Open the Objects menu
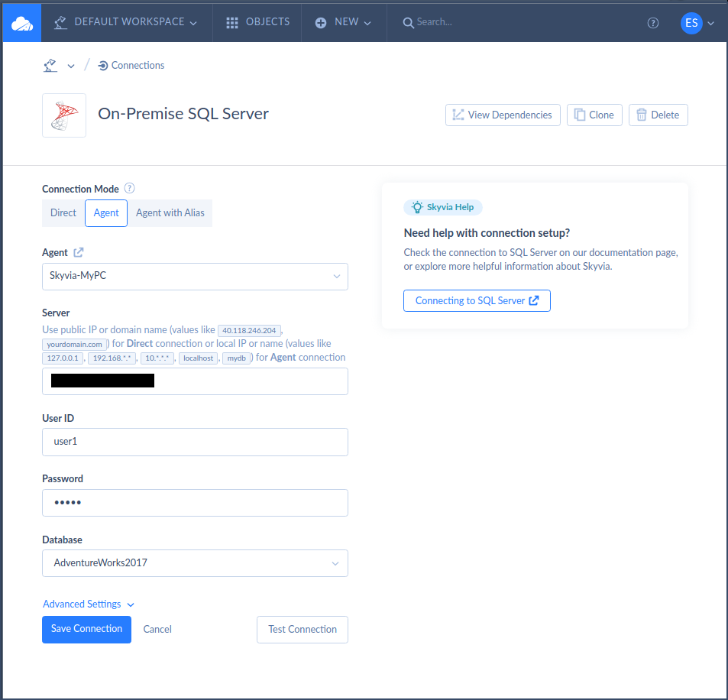The width and height of the screenshot is (728, 700). pos(257,22)
